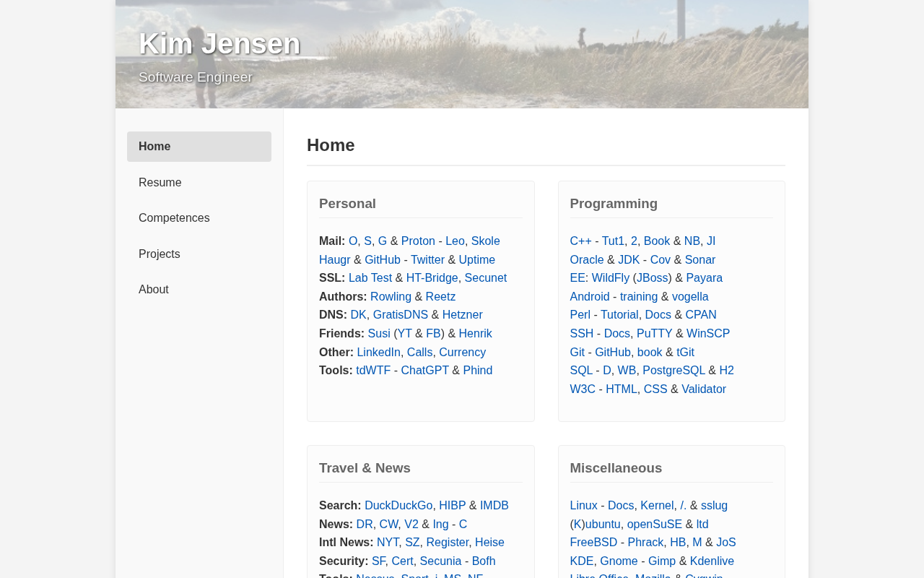The image size is (924, 578).
Task: Click the Calls link
Action: (x=419, y=353)
